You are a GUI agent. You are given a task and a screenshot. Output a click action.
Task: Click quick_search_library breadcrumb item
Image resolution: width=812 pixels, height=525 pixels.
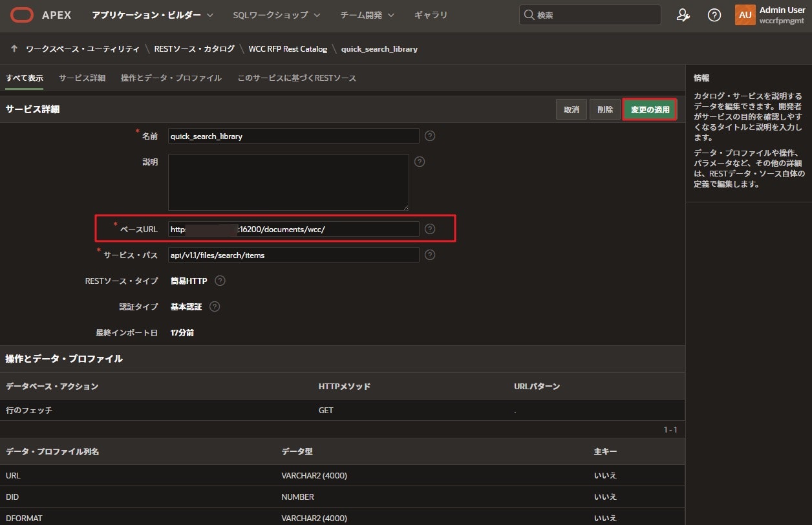tap(379, 48)
